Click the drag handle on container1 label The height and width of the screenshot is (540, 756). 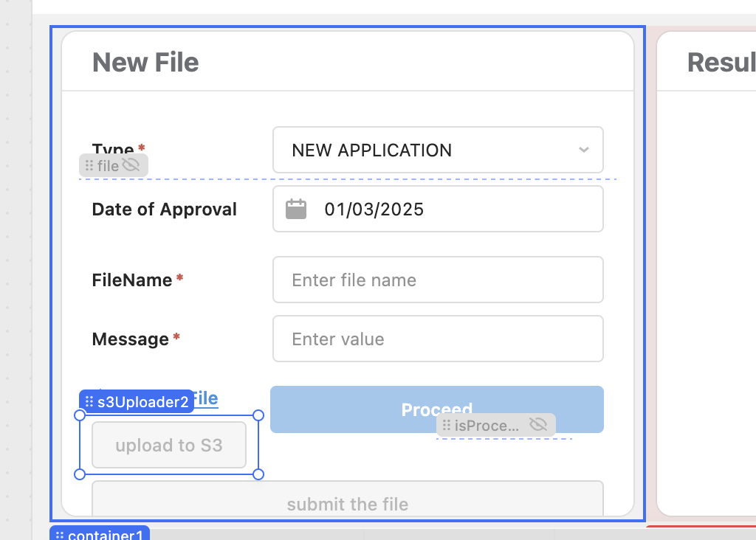60,535
